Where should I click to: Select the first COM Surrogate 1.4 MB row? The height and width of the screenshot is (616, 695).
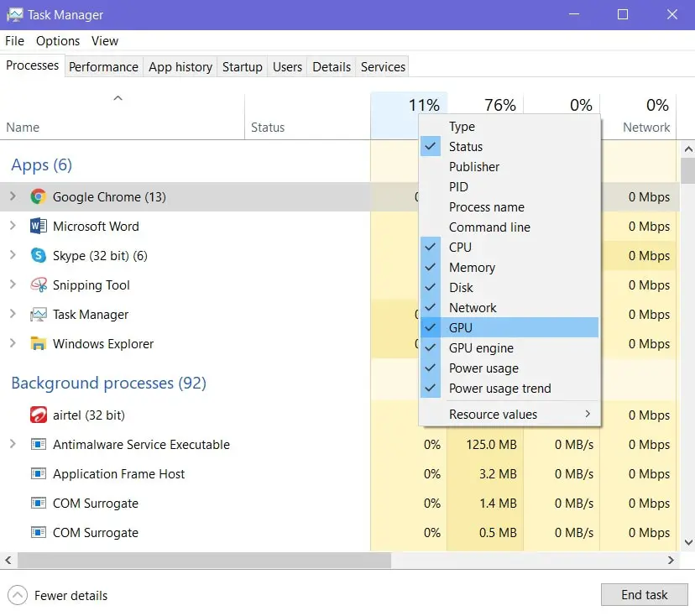click(x=339, y=504)
